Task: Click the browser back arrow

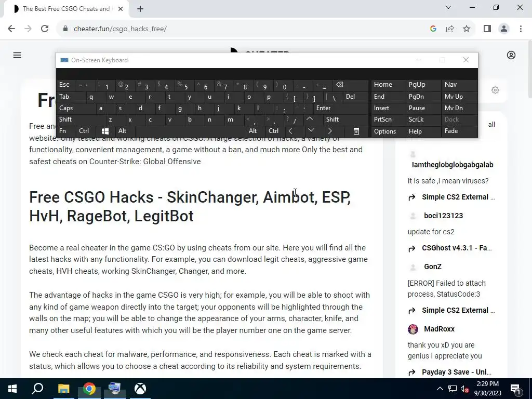Action: tap(11, 29)
